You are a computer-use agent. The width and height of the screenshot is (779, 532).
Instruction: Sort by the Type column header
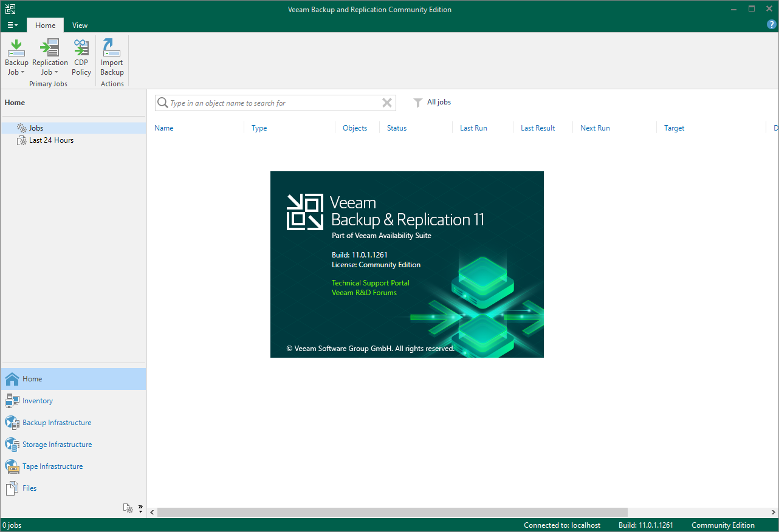[259, 128]
